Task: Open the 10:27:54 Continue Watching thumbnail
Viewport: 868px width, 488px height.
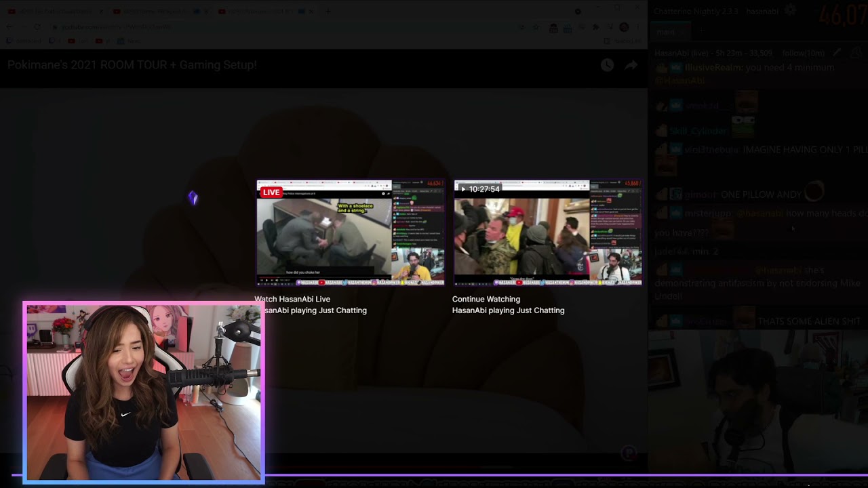Action: click(548, 232)
